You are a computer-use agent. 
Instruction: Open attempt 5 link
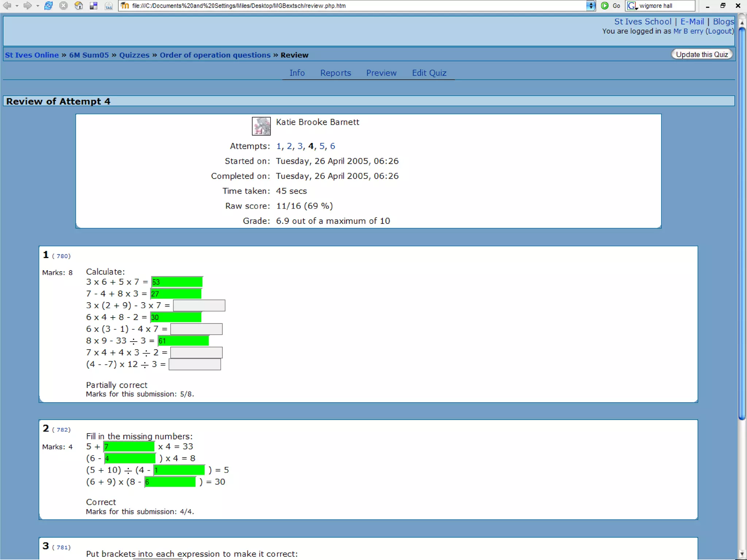click(x=322, y=146)
